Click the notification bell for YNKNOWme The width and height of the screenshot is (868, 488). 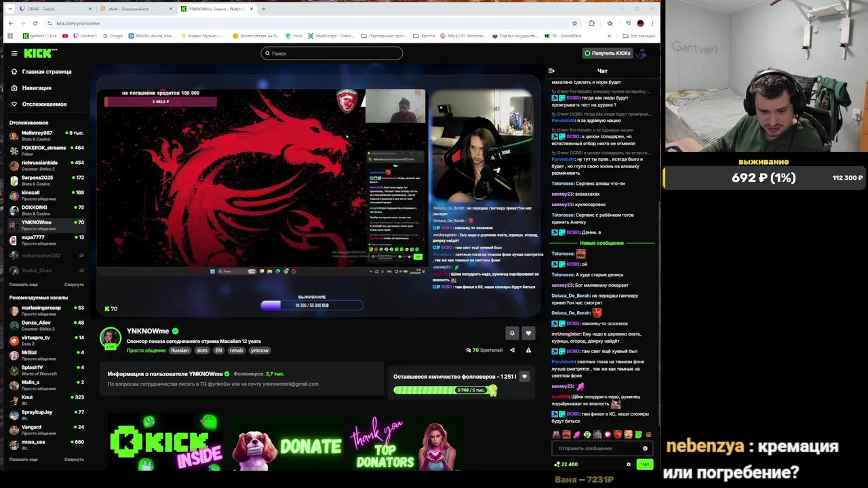(512, 333)
